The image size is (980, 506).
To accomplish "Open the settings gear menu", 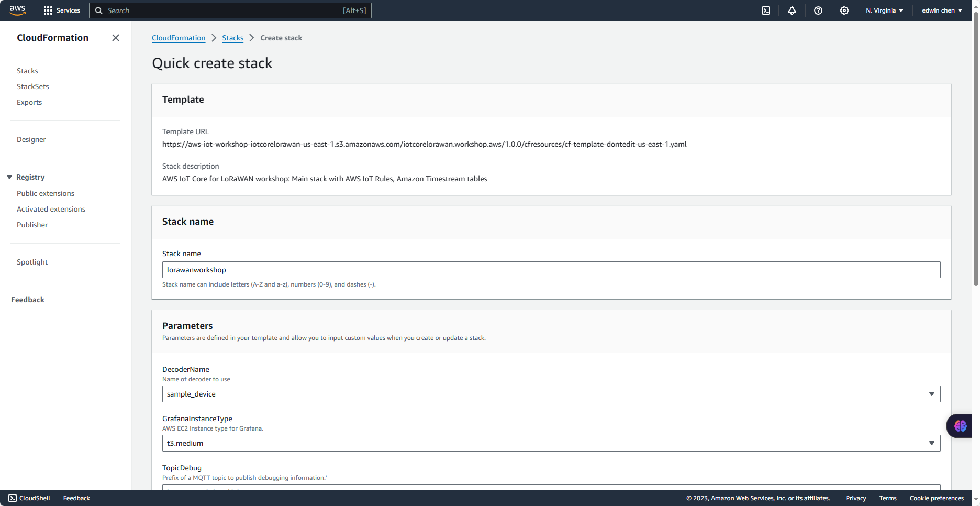I will [x=844, y=10].
